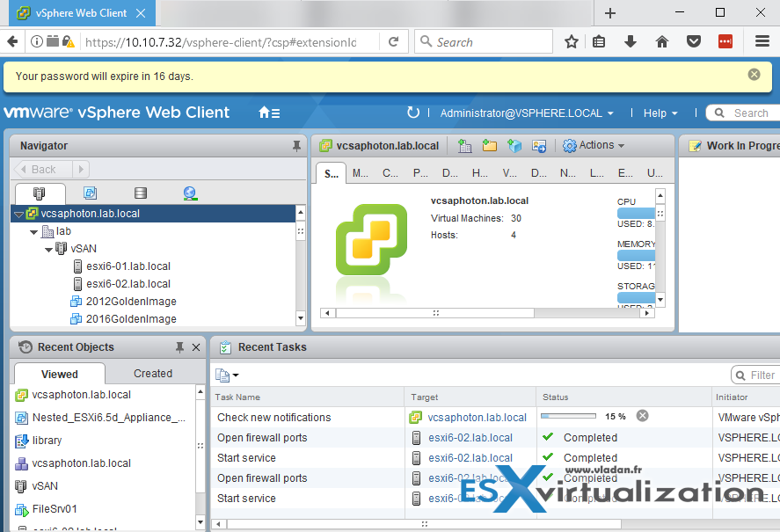Select 2016GoldenImage in Navigator tree
The height and width of the screenshot is (532, 780).
[131, 318]
